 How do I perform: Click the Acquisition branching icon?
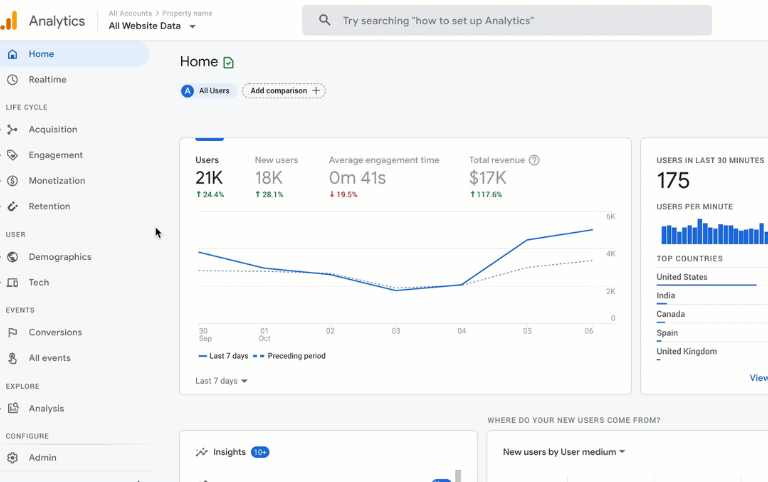[13, 129]
